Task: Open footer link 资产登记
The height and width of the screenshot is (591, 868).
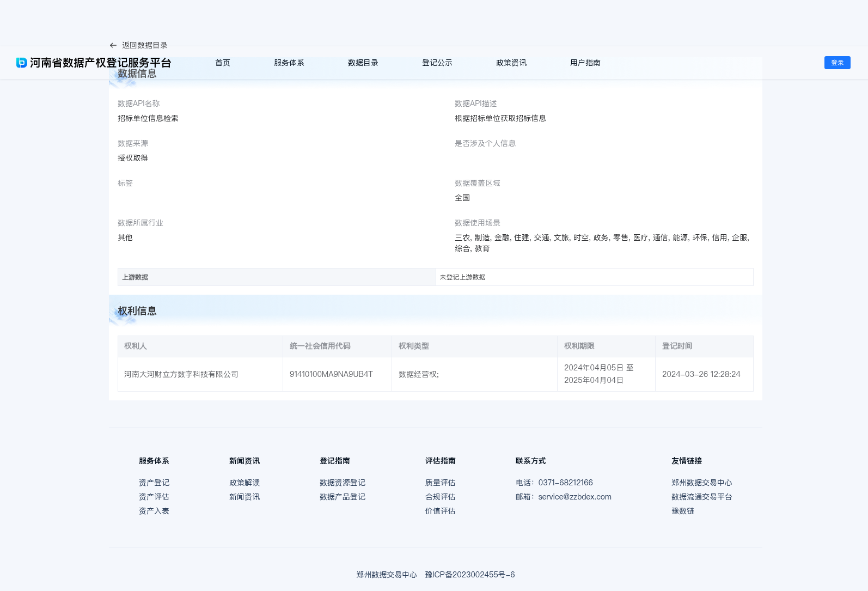Action: pyautogui.click(x=154, y=483)
